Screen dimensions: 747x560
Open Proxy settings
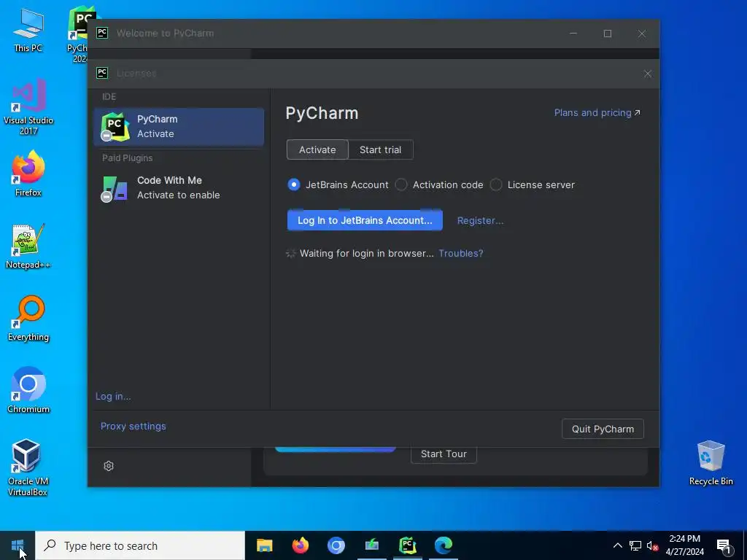click(133, 426)
